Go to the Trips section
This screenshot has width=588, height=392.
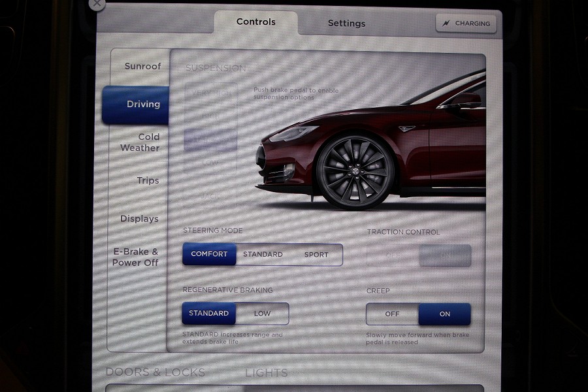pyautogui.click(x=147, y=181)
